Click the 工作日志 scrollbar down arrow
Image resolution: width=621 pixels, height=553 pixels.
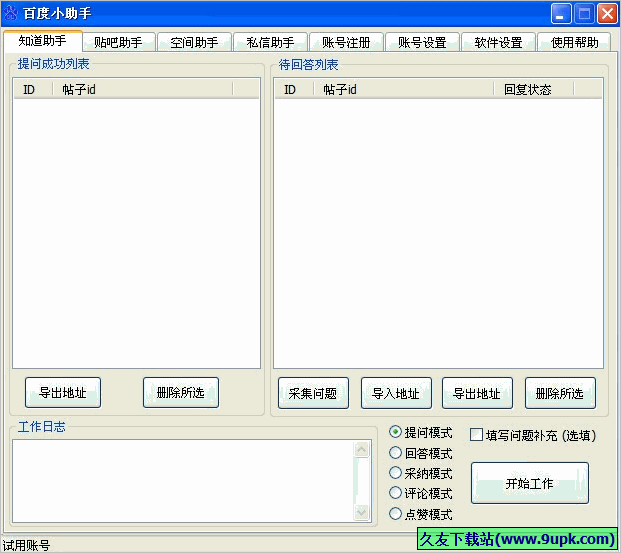coord(361,512)
